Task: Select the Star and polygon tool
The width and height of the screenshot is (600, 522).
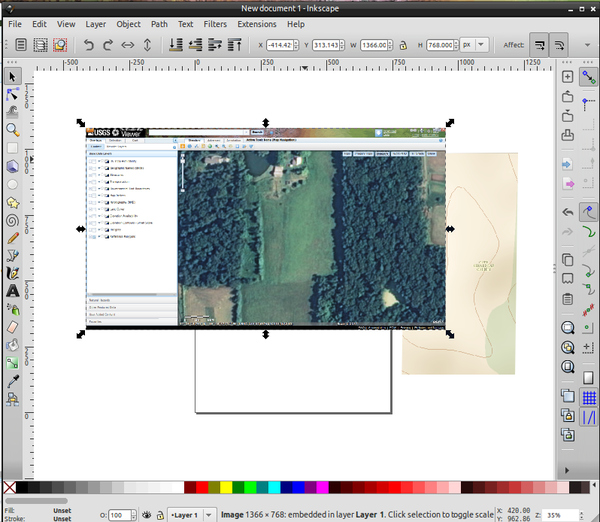Action: [x=13, y=203]
